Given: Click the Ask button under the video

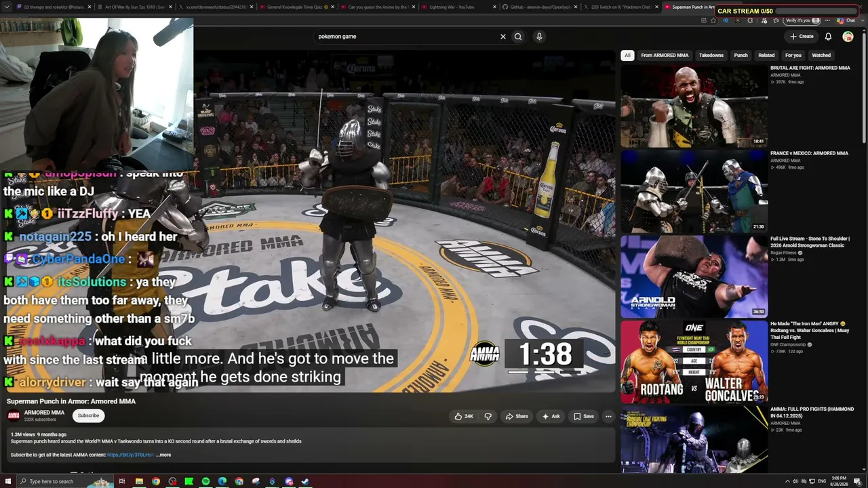Looking at the screenshot, I should point(551,416).
